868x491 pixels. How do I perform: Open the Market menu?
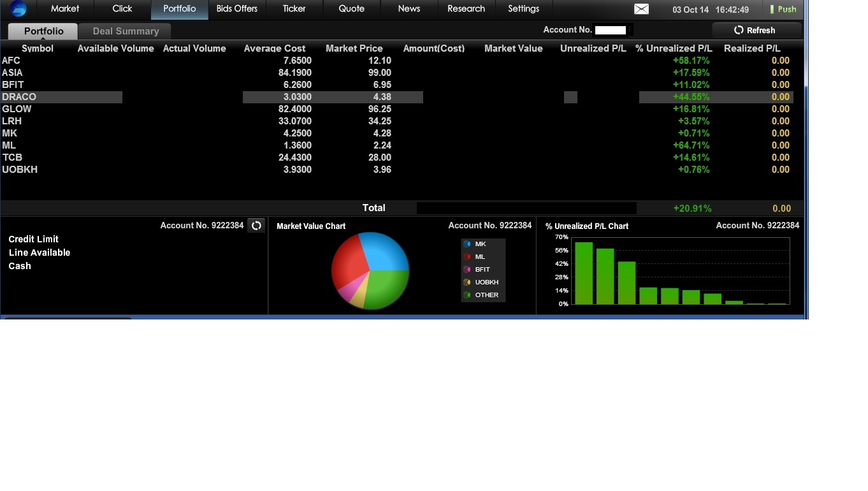(65, 9)
